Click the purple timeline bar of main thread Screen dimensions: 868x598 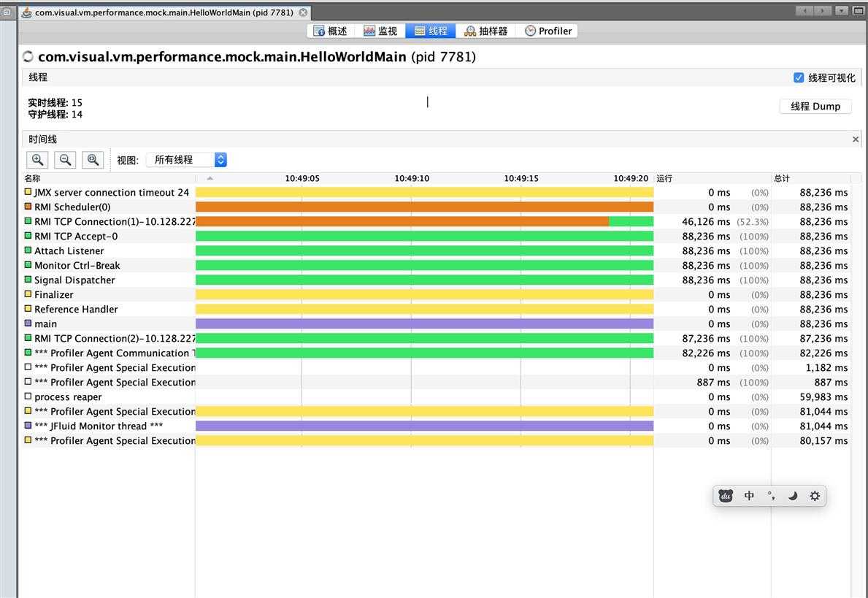coord(425,324)
